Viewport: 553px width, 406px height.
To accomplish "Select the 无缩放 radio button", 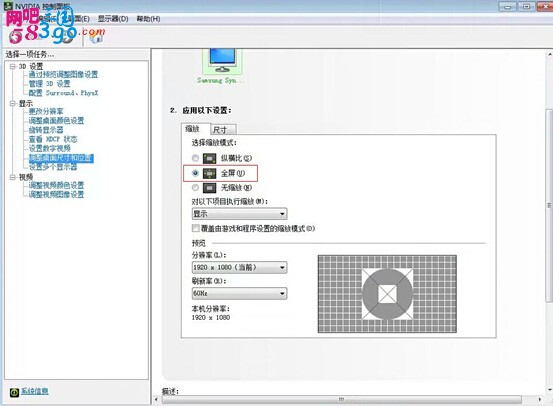I will click(x=195, y=188).
